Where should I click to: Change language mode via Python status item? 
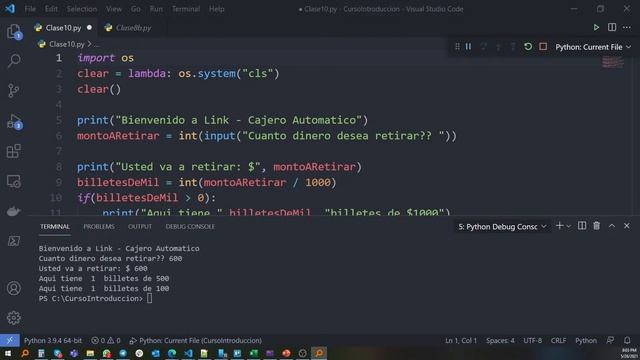[586, 340]
